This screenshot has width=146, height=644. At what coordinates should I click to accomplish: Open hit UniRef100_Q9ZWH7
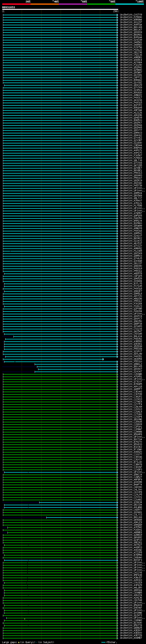tap(131, 72)
